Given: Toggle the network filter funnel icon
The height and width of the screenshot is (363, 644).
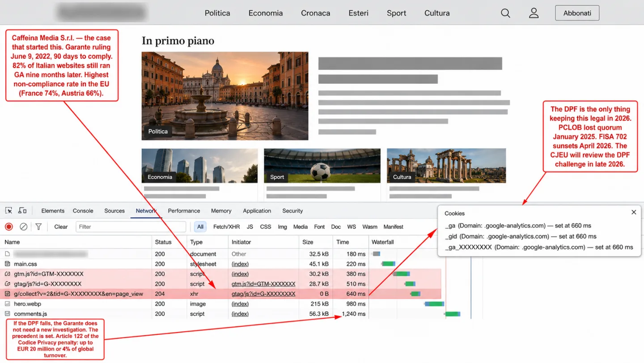Looking at the screenshot, I should pos(38,226).
